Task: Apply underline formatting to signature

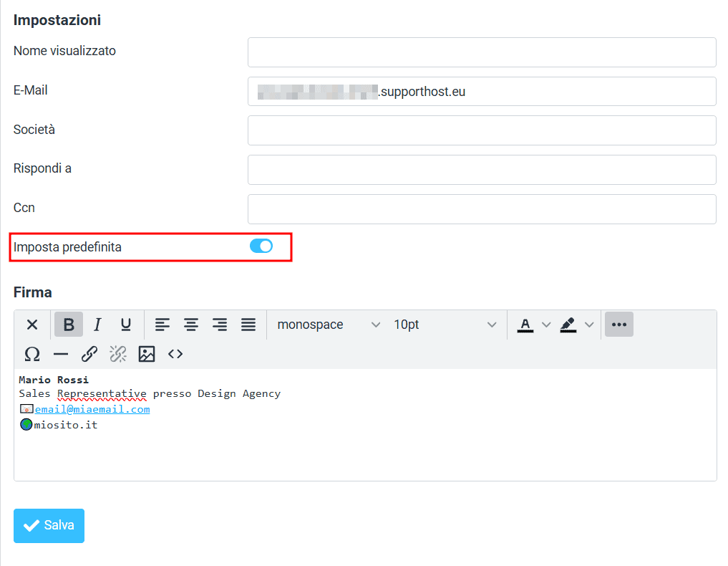Action: [x=126, y=325]
